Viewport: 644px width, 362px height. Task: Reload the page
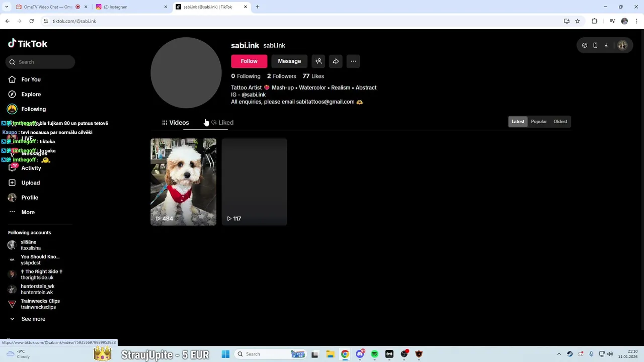pyautogui.click(x=31, y=21)
